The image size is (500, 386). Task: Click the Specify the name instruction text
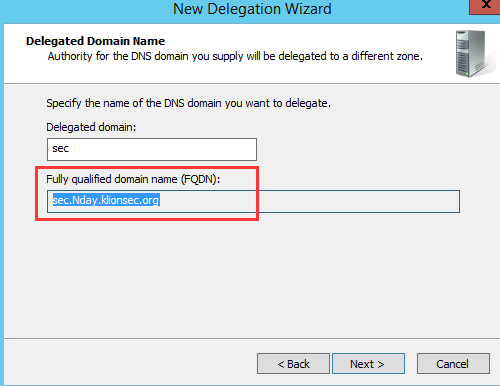188,103
